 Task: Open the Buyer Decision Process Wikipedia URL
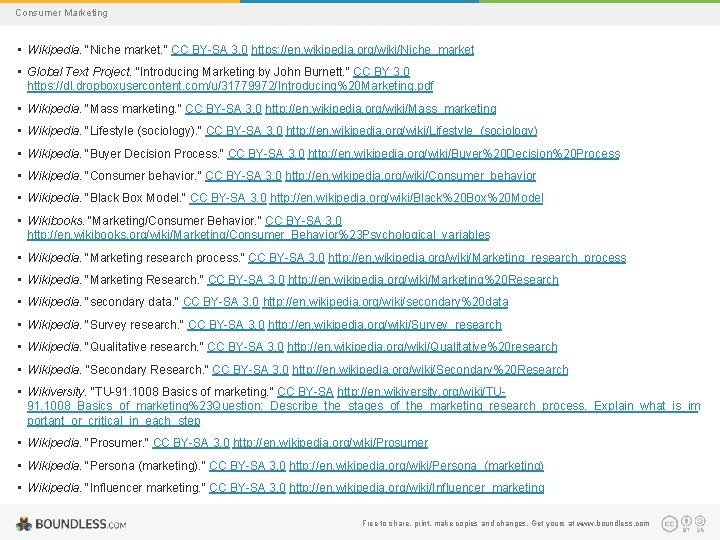click(x=464, y=154)
